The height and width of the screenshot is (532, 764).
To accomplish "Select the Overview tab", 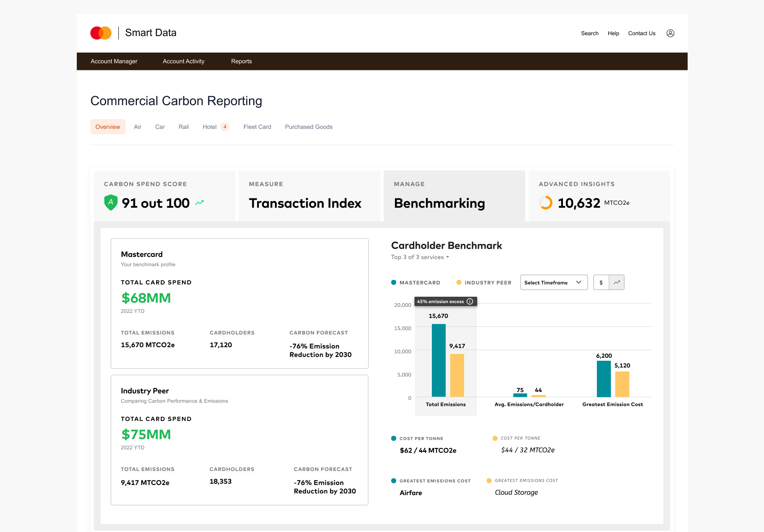I will [108, 127].
